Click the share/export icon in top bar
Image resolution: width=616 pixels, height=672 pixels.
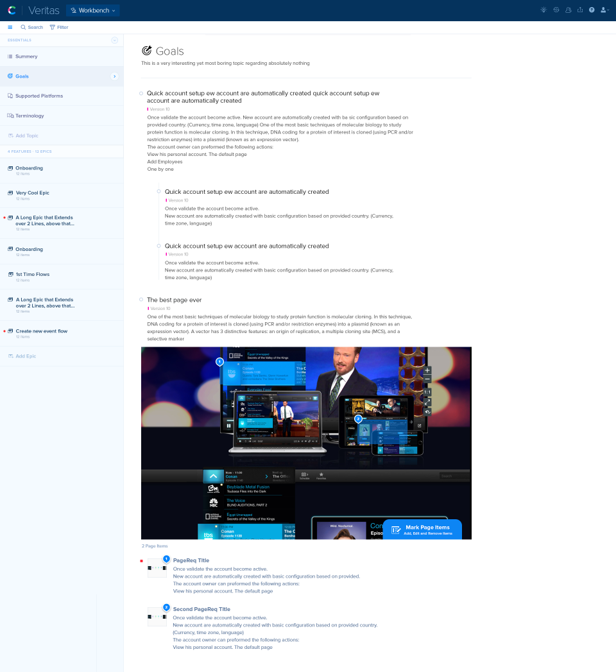tap(580, 10)
